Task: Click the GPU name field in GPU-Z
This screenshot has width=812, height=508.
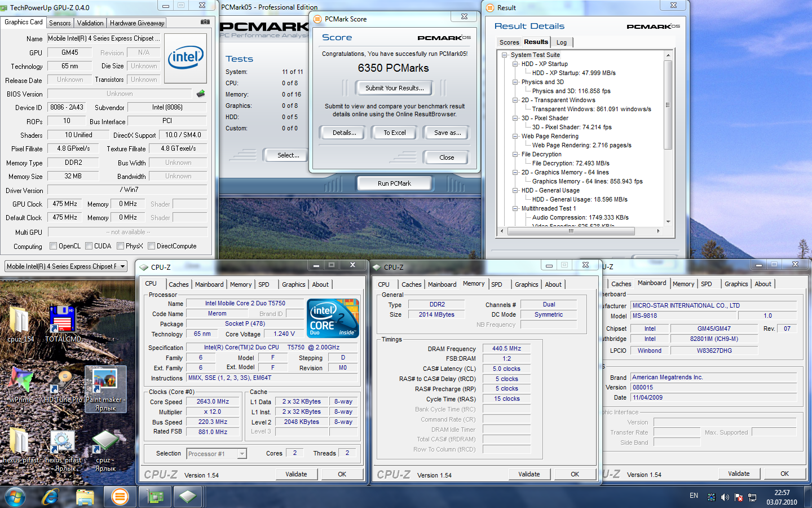Action: coord(103,38)
